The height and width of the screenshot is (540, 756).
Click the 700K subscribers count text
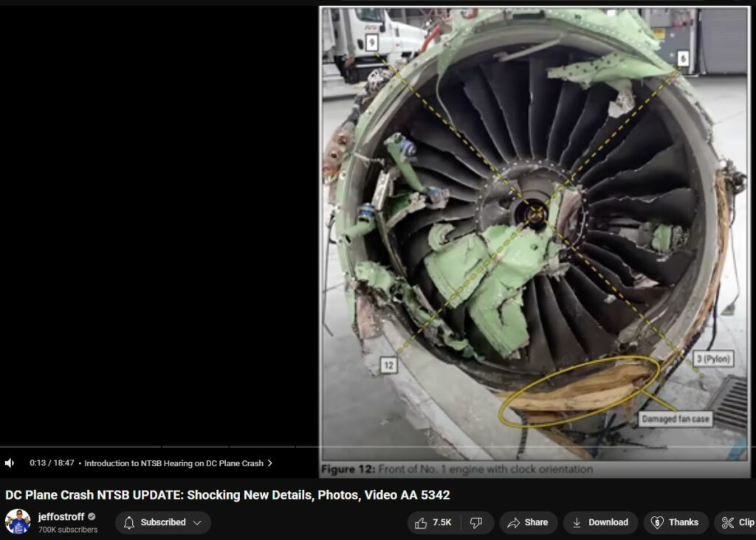68,530
